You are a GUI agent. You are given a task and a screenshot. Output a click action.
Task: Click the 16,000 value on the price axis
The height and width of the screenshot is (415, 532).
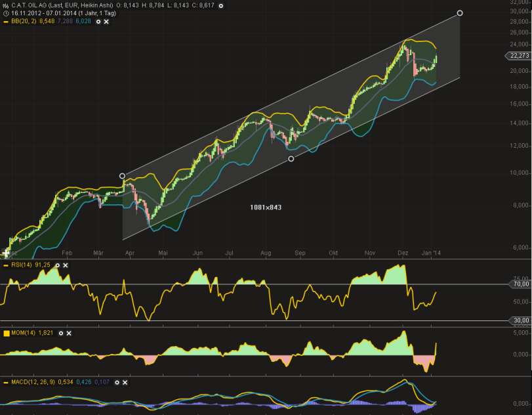(x=519, y=104)
